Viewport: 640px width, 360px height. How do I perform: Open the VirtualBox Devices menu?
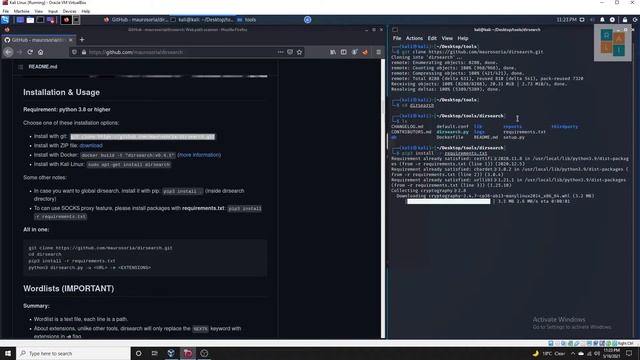click(x=69, y=11)
